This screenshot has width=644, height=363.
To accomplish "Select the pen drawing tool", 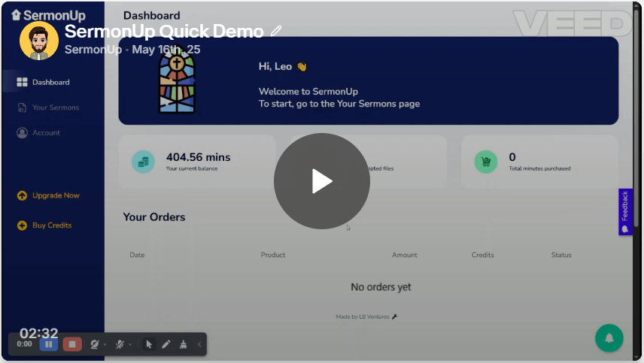I will tap(166, 344).
